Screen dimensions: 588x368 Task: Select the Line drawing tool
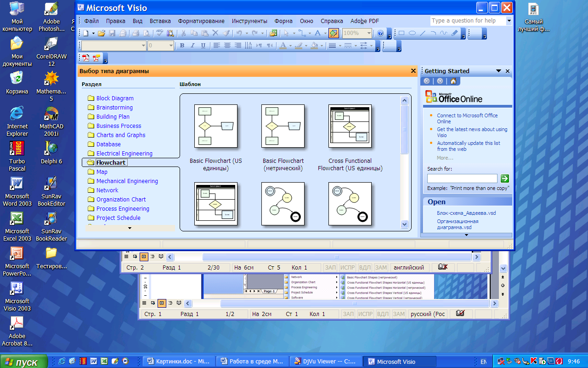[423, 33]
